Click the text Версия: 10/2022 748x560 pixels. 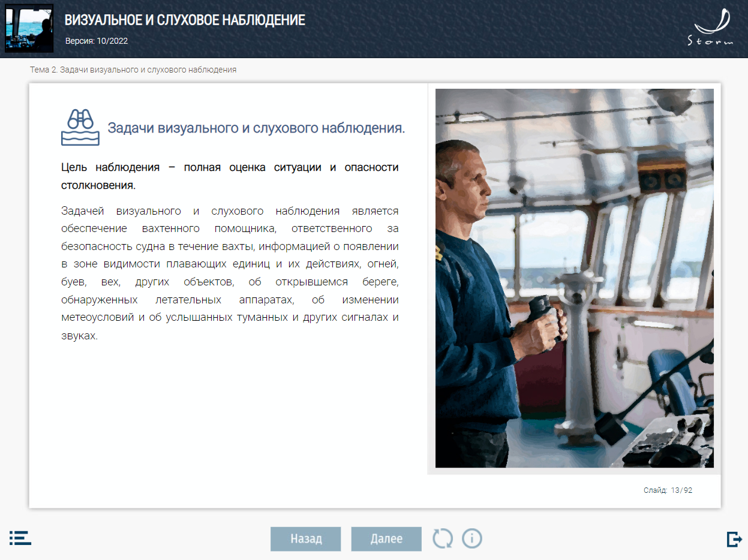[97, 41]
